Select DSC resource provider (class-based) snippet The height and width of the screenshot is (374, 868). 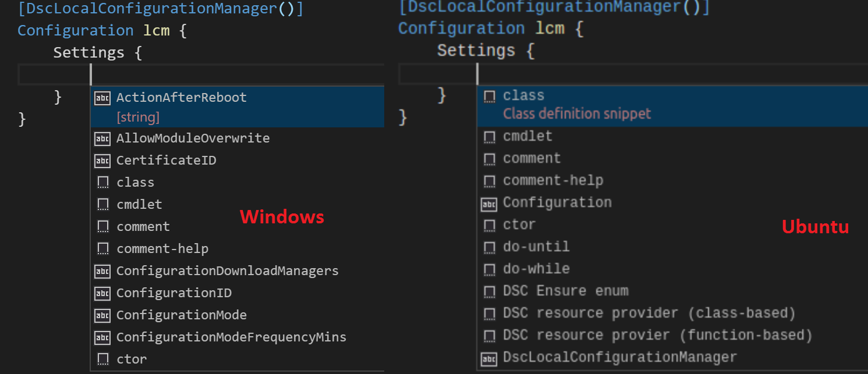tap(649, 314)
